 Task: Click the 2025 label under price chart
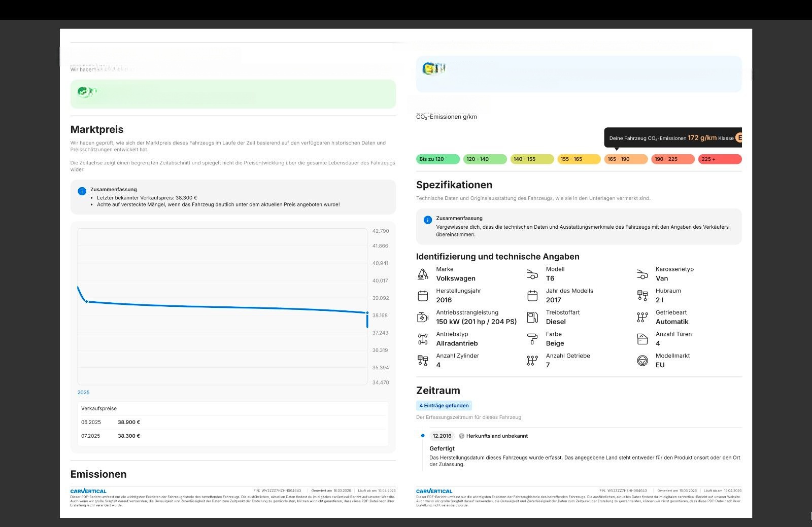tap(83, 393)
